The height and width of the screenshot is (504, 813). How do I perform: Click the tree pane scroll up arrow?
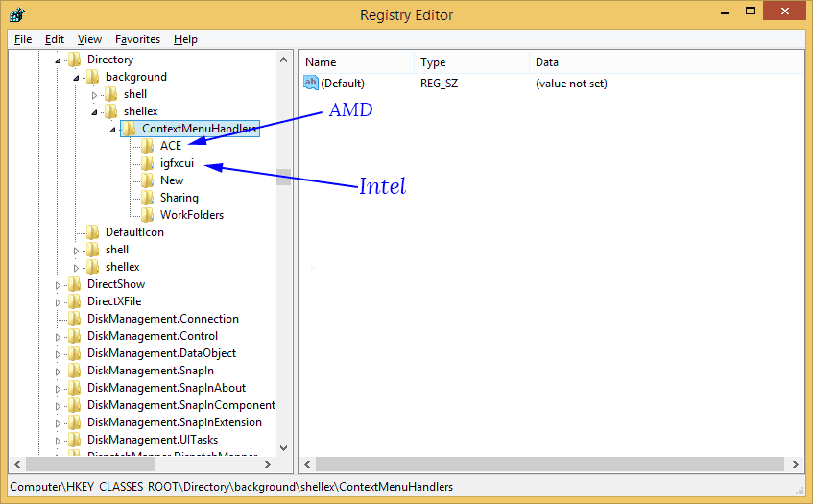(283, 60)
